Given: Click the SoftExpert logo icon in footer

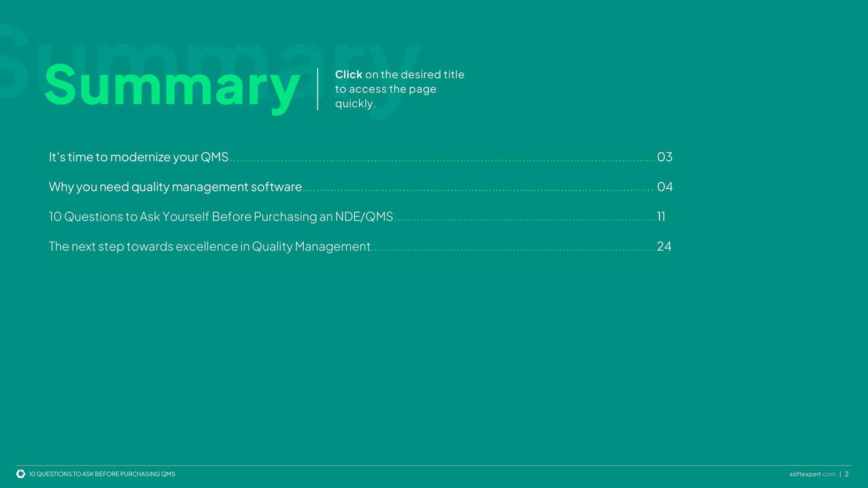Looking at the screenshot, I should tap(20, 474).
